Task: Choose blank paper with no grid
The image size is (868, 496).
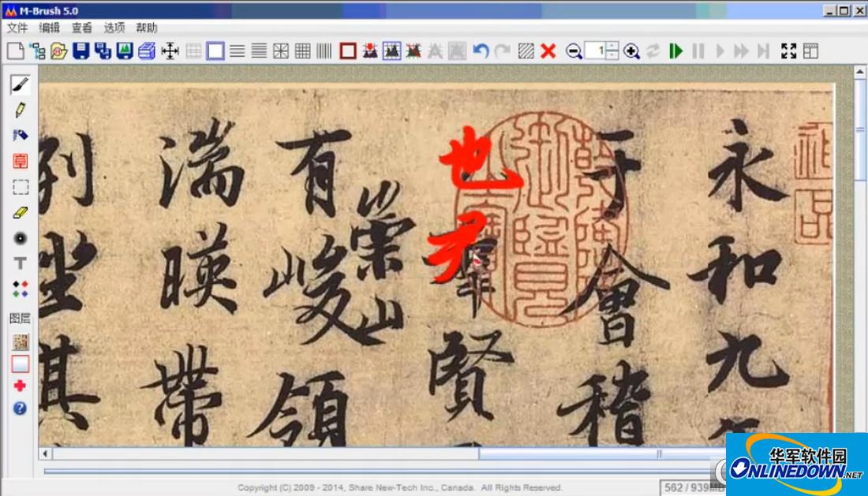Action: click(x=215, y=51)
